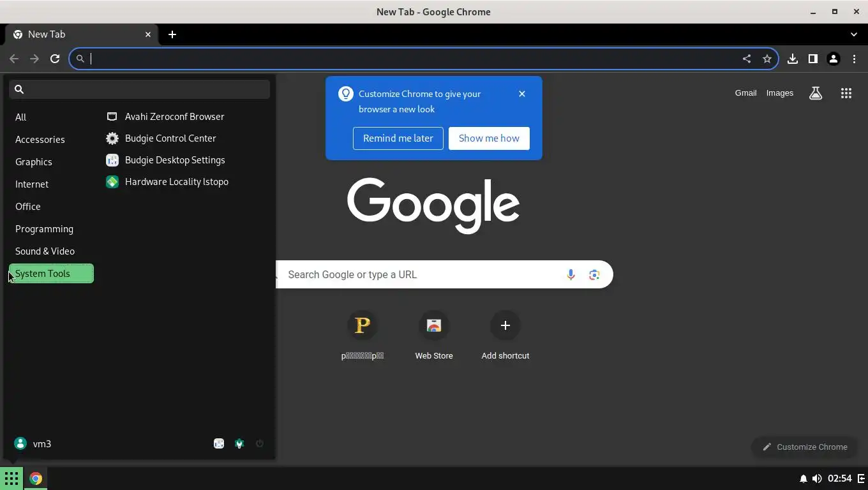868x490 pixels.
Task: Click the Chrome icon in the taskbar
Action: (36, 478)
